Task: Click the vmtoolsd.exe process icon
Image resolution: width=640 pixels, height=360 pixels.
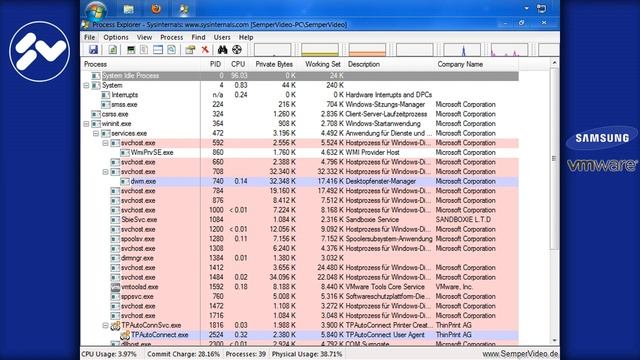Action: click(116, 287)
